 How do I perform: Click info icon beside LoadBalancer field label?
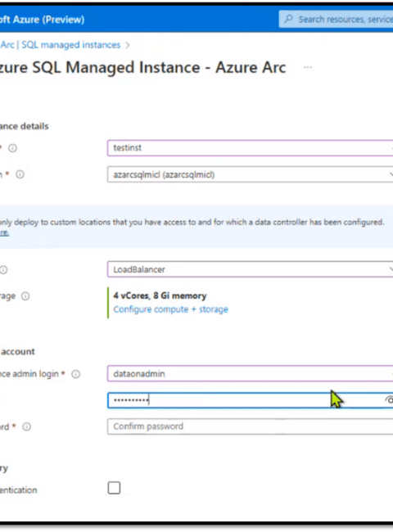pyautogui.click(x=3, y=270)
